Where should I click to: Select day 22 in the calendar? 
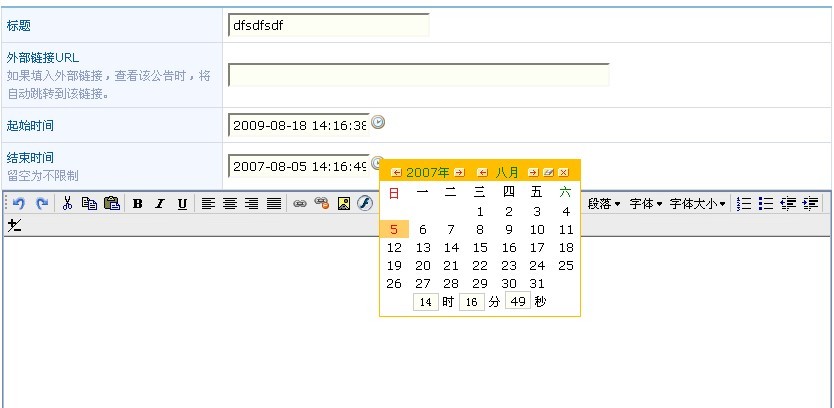pyautogui.click(x=480, y=265)
